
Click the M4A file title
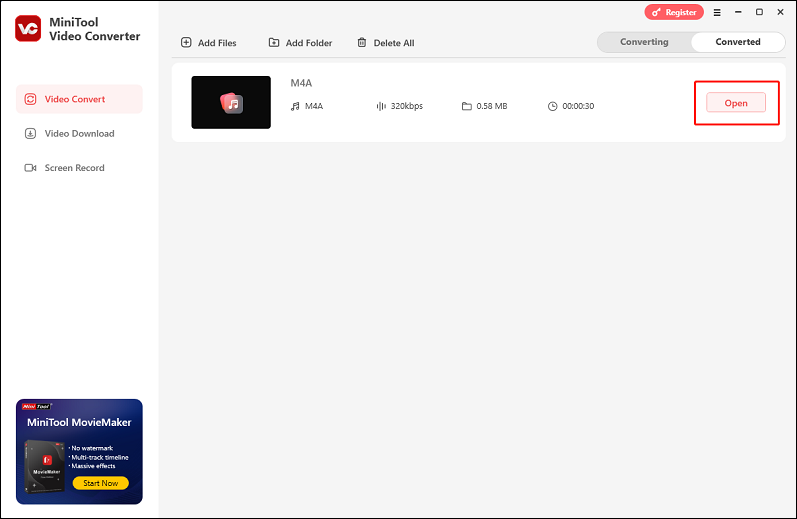[301, 83]
